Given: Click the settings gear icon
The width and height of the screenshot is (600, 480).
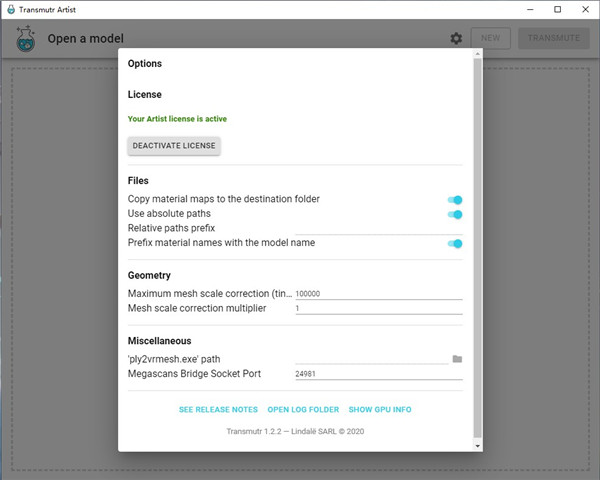Looking at the screenshot, I should click(x=456, y=39).
